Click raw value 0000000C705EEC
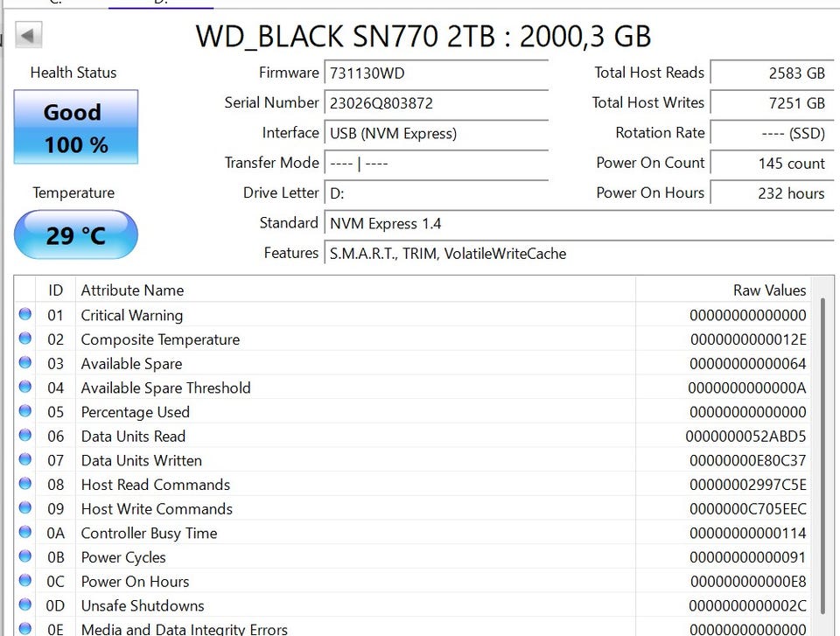The width and height of the screenshot is (840, 636). tap(748, 509)
